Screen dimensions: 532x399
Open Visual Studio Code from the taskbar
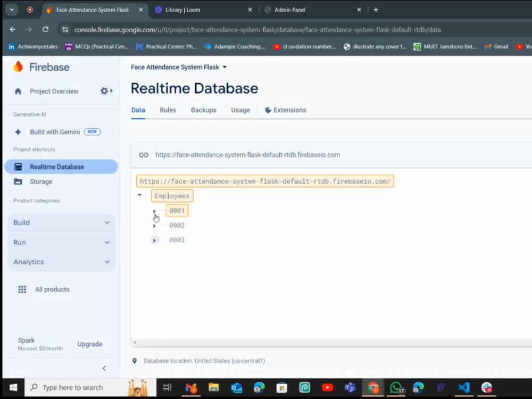coord(463,387)
